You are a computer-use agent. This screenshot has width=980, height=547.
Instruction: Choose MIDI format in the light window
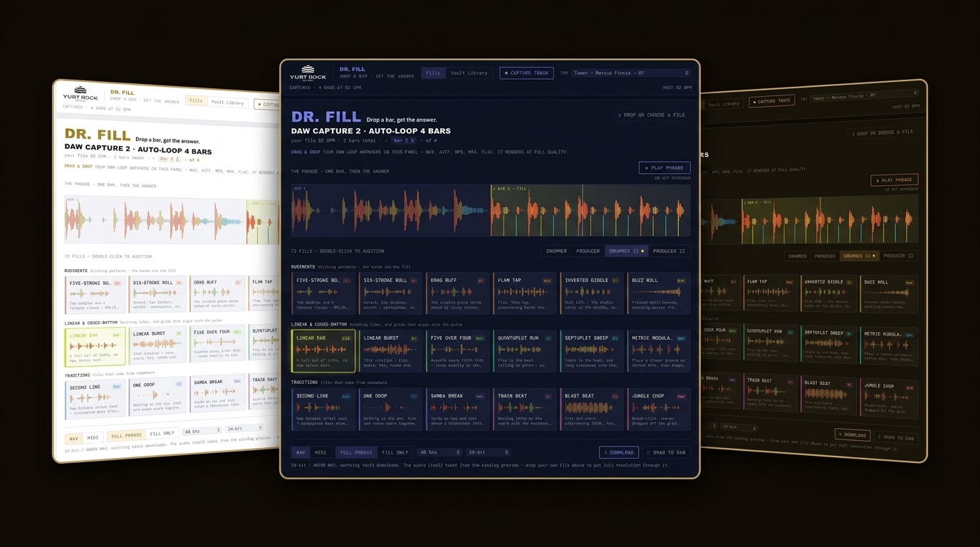pos(93,437)
